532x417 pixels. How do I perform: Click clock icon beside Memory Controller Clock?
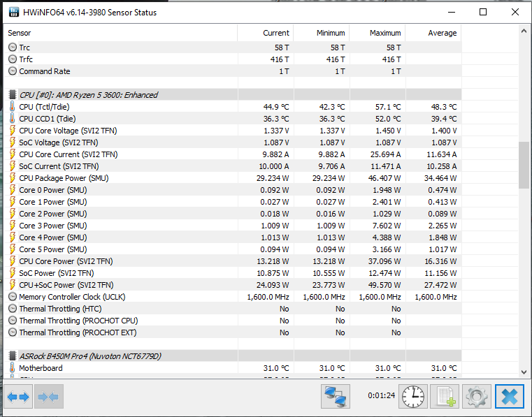(x=13, y=297)
